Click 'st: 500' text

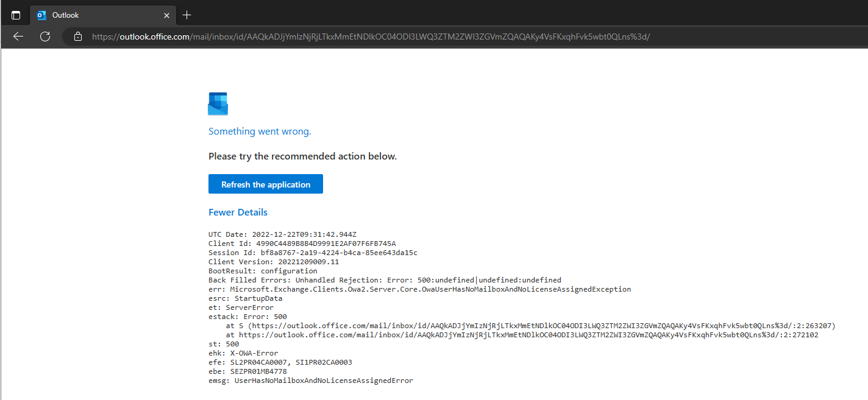[x=224, y=344]
